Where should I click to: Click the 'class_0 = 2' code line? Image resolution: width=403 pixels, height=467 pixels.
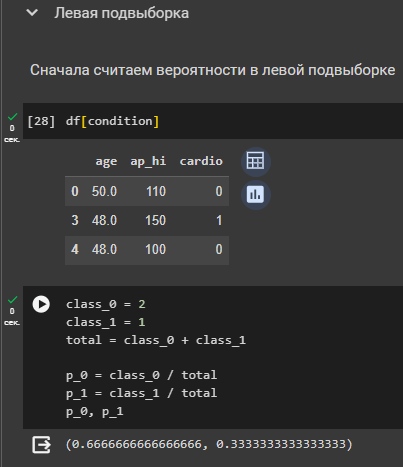coord(106,304)
